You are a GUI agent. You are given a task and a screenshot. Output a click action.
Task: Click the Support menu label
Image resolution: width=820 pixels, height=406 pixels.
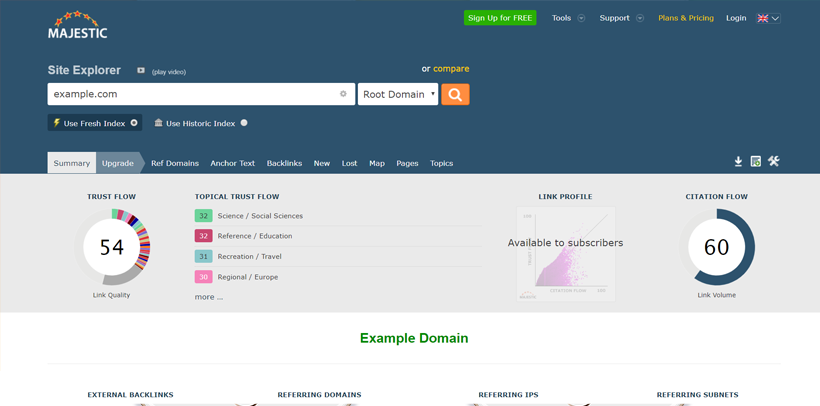pyautogui.click(x=614, y=18)
